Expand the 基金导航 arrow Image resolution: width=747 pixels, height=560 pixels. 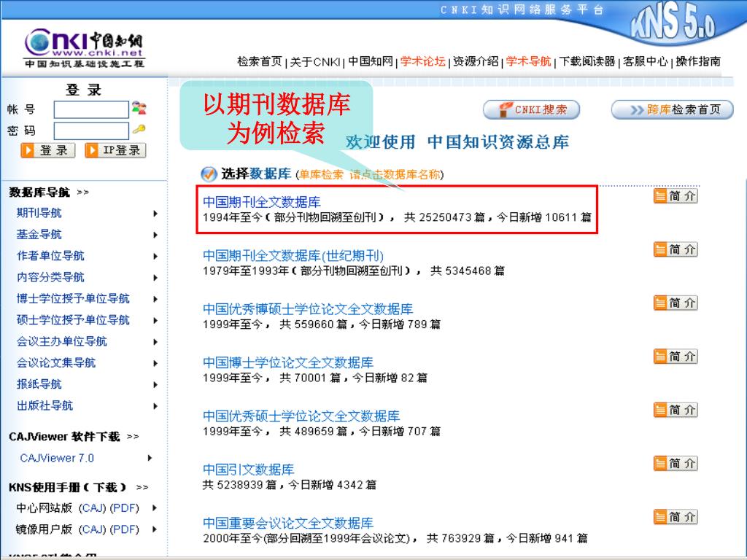coord(155,235)
